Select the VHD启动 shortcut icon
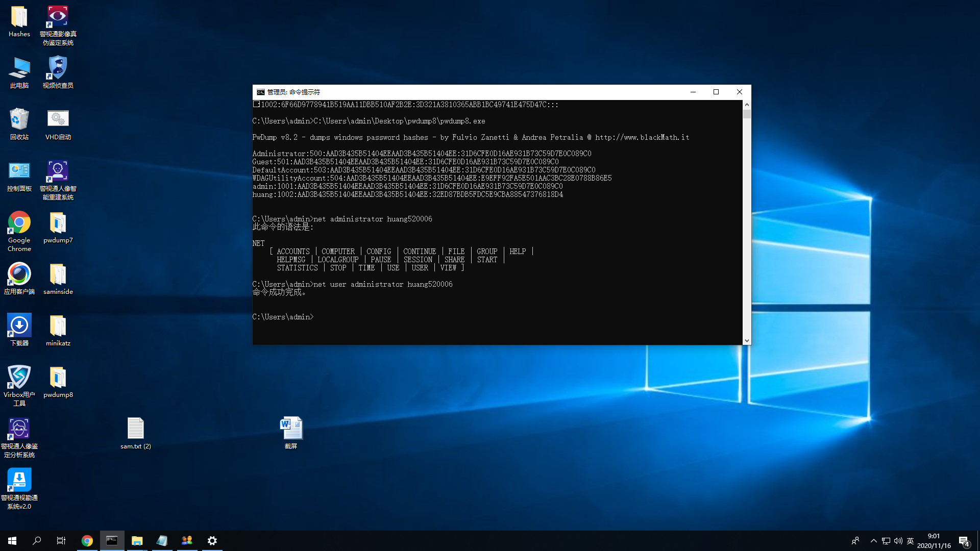The width and height of the screenshot is (980, 551). pos(58,120)
